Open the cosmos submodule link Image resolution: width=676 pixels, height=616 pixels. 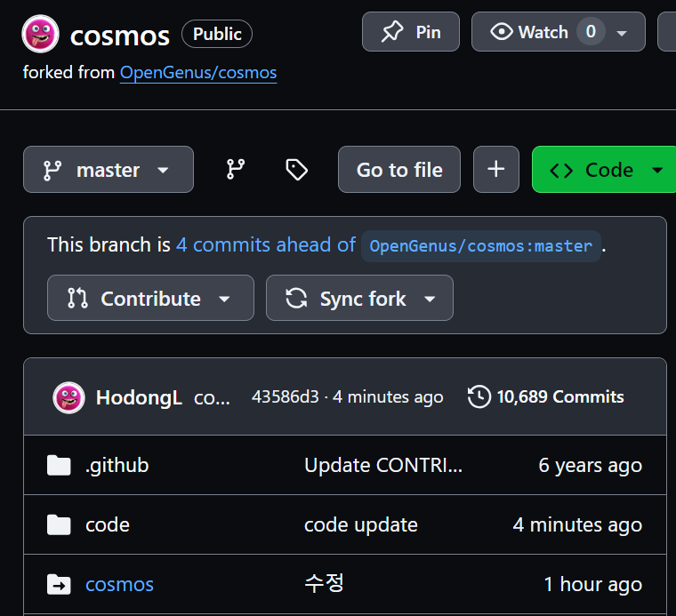[x=119, y=585]
